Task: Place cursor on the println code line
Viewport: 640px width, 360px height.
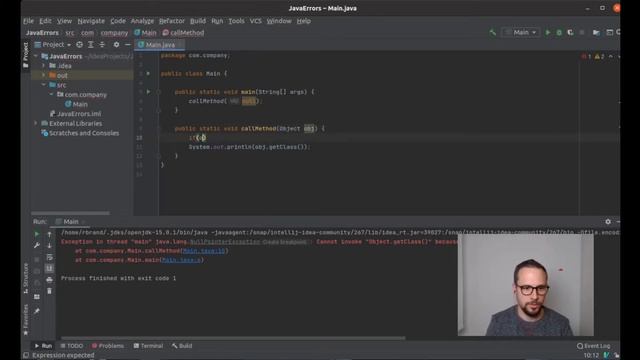Action: (249, 147)
